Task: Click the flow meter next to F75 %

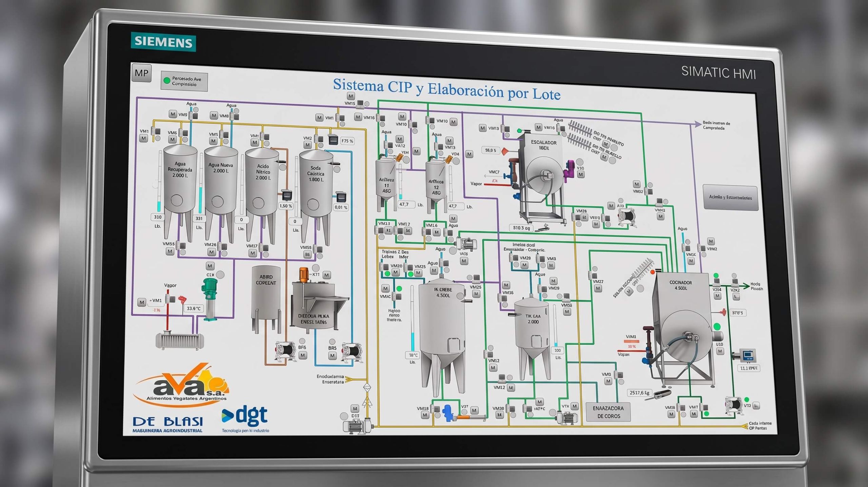Action: (x=333, y=139)
